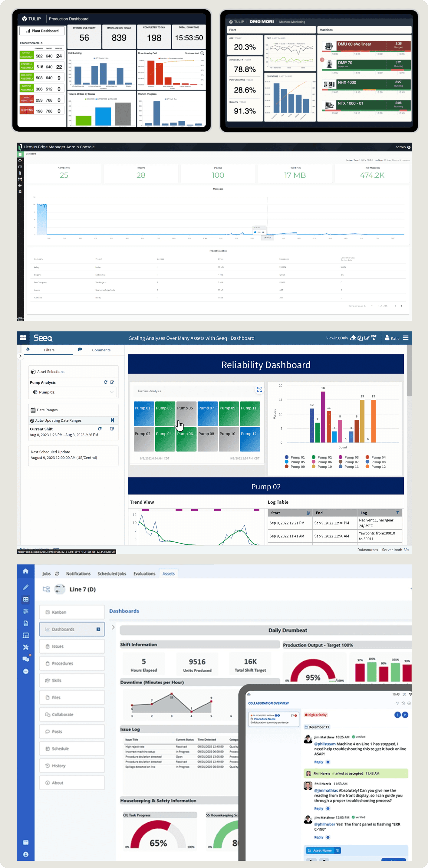This screenshot has height=868, width=428.
Task: Open the Seeq home grid icon
Action: [23, 338]
